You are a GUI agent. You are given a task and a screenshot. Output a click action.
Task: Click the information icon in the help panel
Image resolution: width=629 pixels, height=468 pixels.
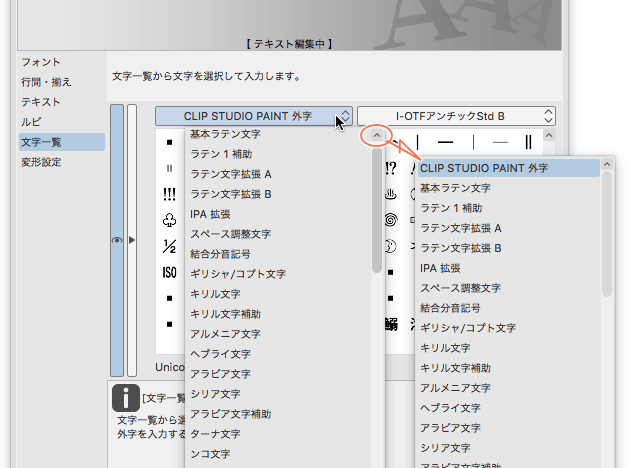[125, 398]
